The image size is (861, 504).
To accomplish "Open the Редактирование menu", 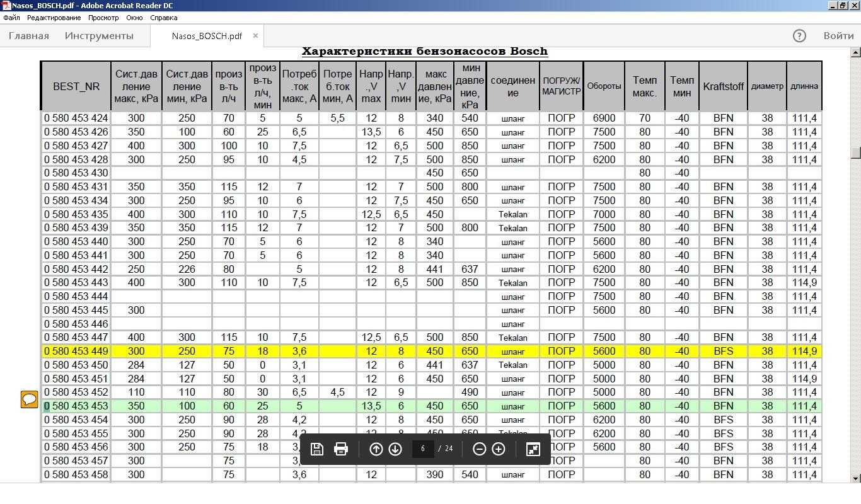I will [54, 18].
